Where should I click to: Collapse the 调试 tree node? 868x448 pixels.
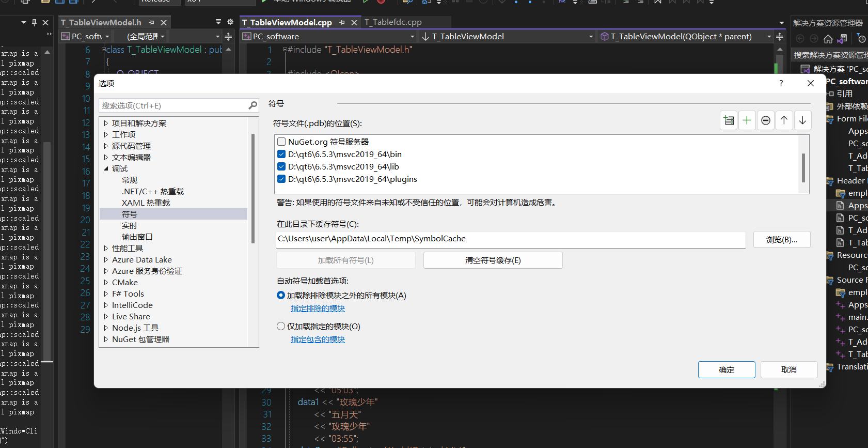point(106,168)
